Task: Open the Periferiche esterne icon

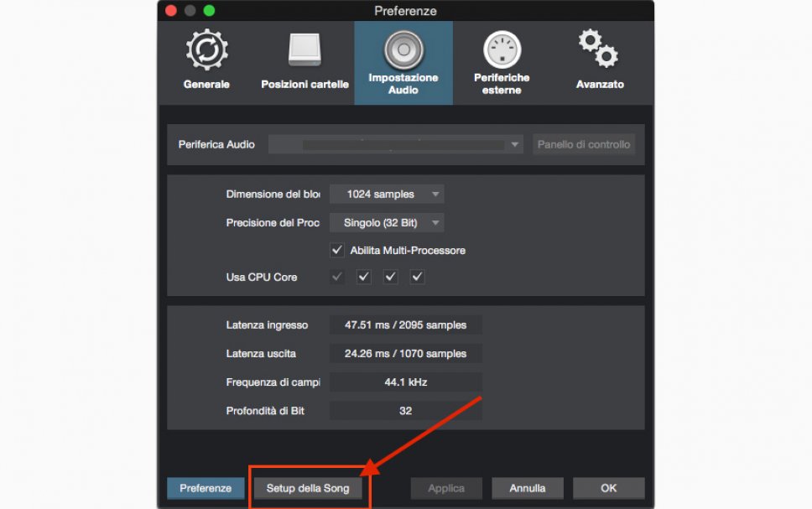Action: [502, 51]
